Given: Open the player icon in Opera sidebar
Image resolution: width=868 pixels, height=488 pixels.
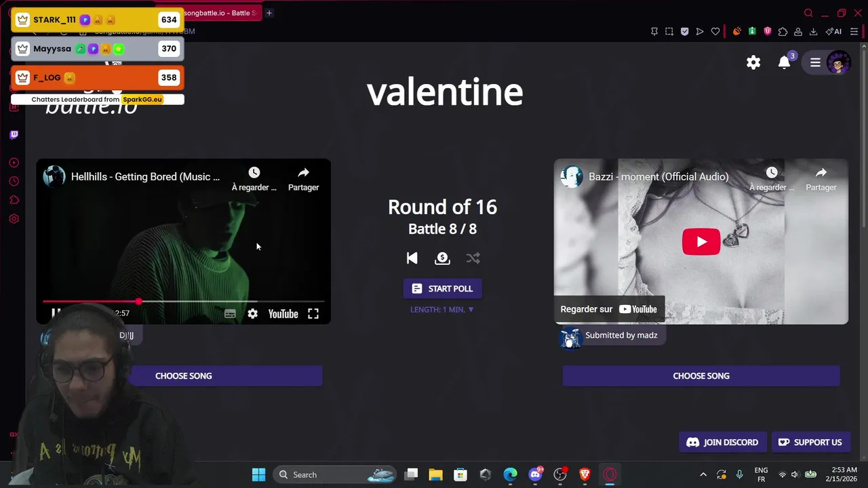Looking at the screenshot, I should [x=14, y=163].
